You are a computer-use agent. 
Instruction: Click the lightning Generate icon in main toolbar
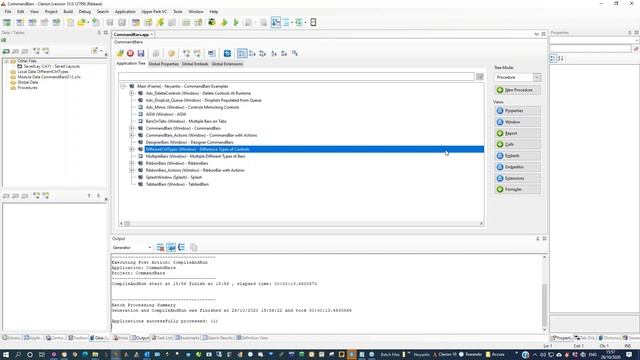[x=160, y=22]
